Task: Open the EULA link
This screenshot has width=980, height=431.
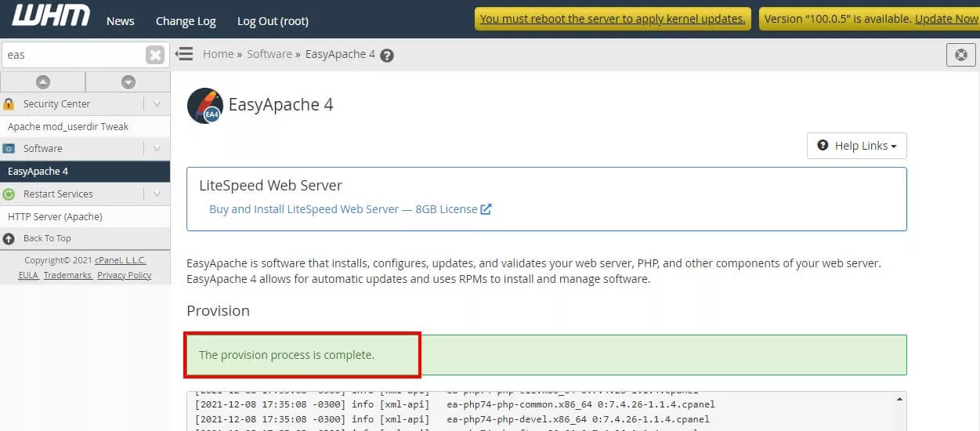Action: (28, 275)
